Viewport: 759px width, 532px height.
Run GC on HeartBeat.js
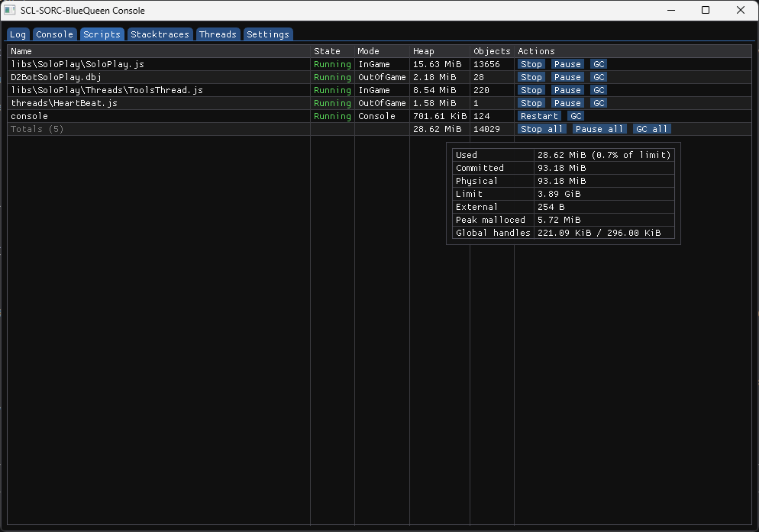599,103
